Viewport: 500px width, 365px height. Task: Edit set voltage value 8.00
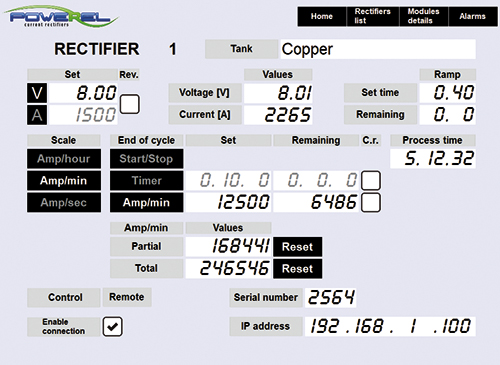click(83, 93)
